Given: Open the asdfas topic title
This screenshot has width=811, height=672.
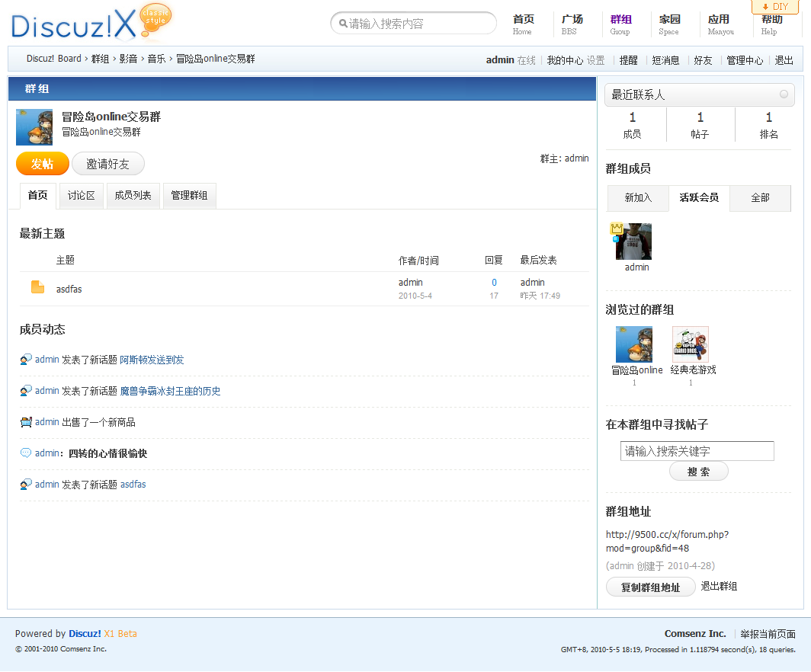Looking at the screenshot, I should coord(69,289).
